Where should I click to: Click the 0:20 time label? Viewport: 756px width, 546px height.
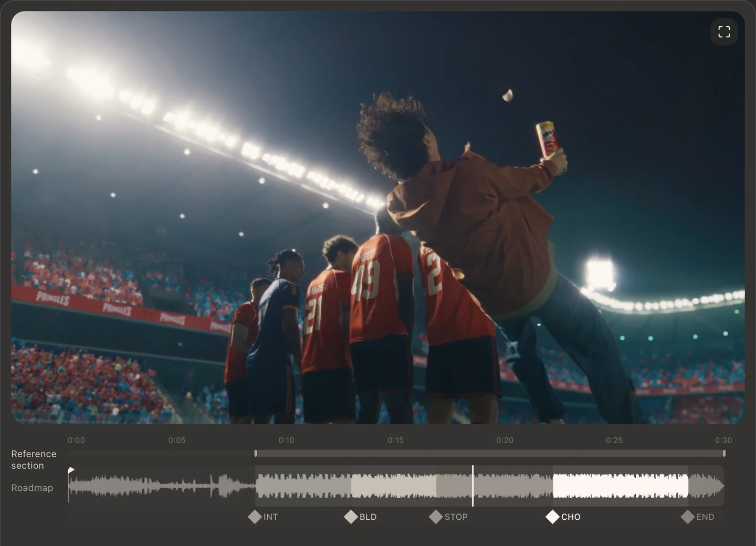coord(505,440)
